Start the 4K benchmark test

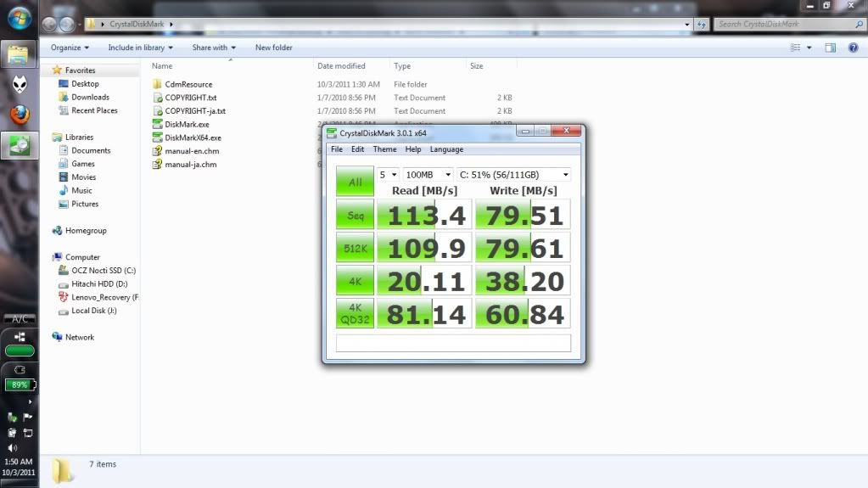point(355,281)
